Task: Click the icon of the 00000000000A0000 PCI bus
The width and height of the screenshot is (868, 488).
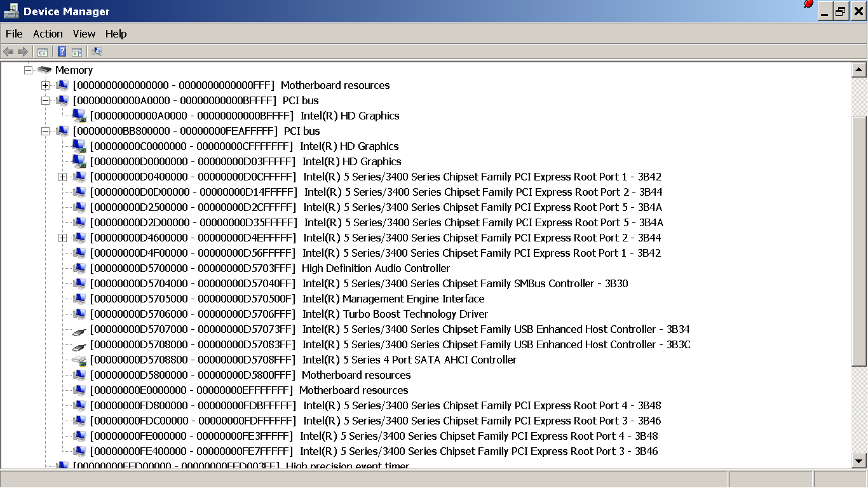Action: [x=62, y=100]
